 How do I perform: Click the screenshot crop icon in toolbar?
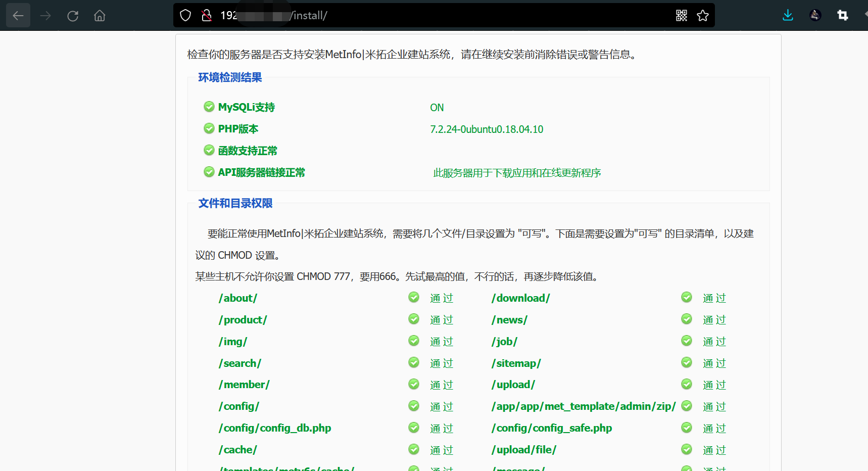point(842,16)
